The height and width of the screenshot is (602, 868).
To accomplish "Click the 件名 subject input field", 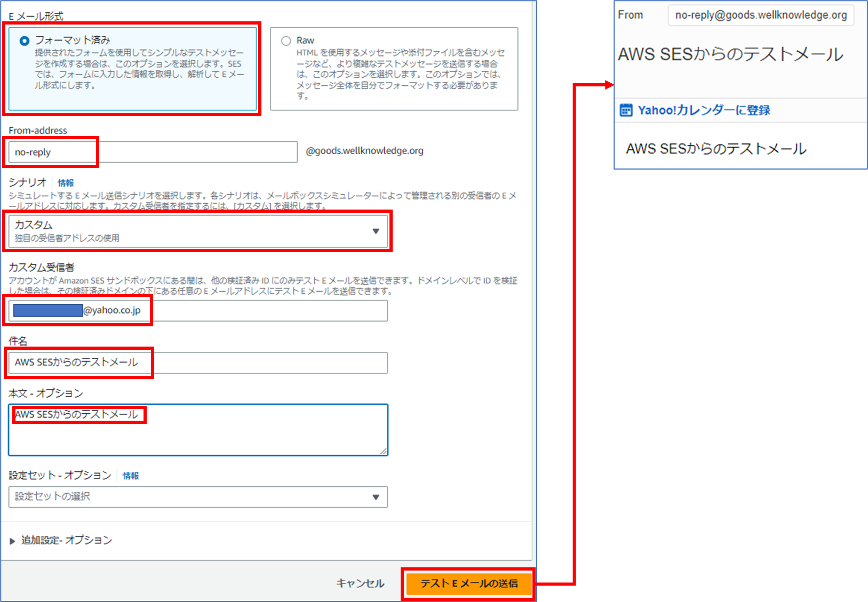I will [198, 363].
